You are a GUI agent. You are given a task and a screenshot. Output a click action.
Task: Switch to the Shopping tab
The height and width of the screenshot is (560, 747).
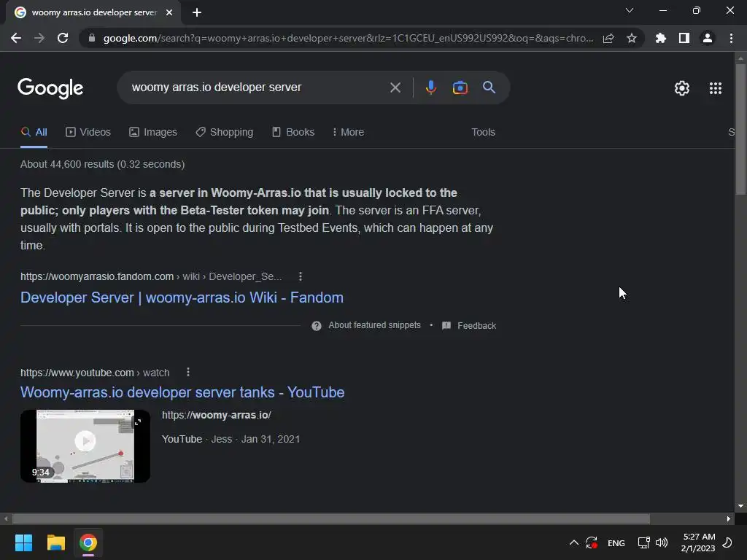(225, 133)
